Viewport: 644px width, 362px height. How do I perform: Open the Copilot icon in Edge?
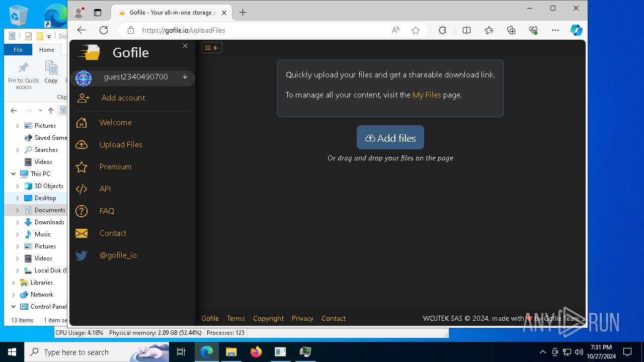[576, 30]
